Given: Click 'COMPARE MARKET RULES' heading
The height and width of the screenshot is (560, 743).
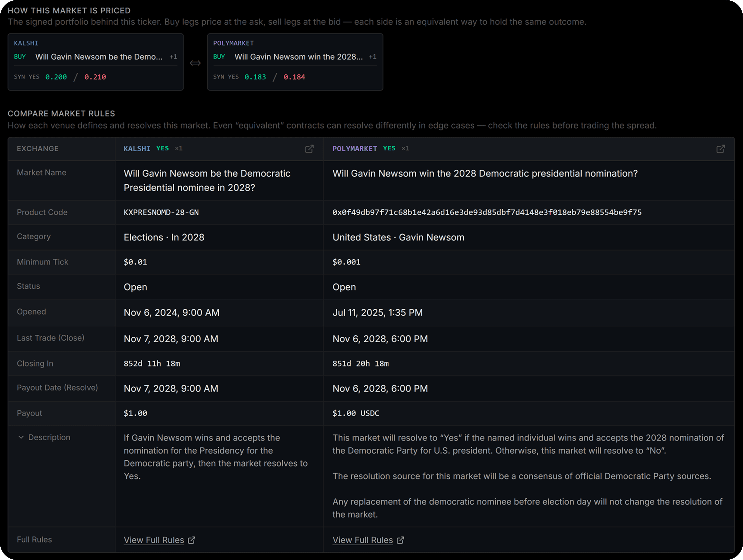Looking at the screenshot, I should [x=61, y=114].
